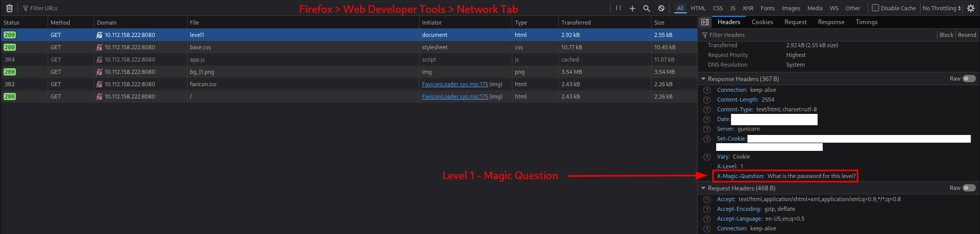Collapse the details pane toggle icon

[x=705, y=22]
